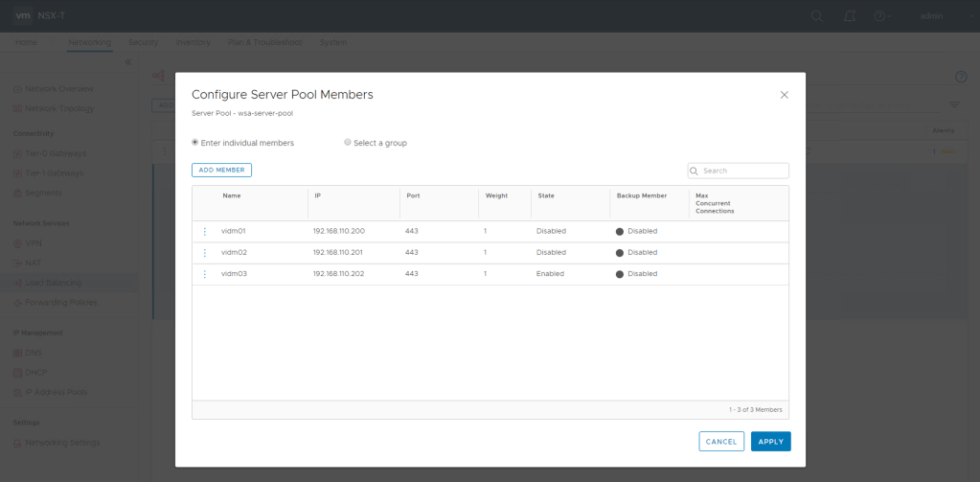
Task: Select the Enter individual members radio button
Action: 195,142
